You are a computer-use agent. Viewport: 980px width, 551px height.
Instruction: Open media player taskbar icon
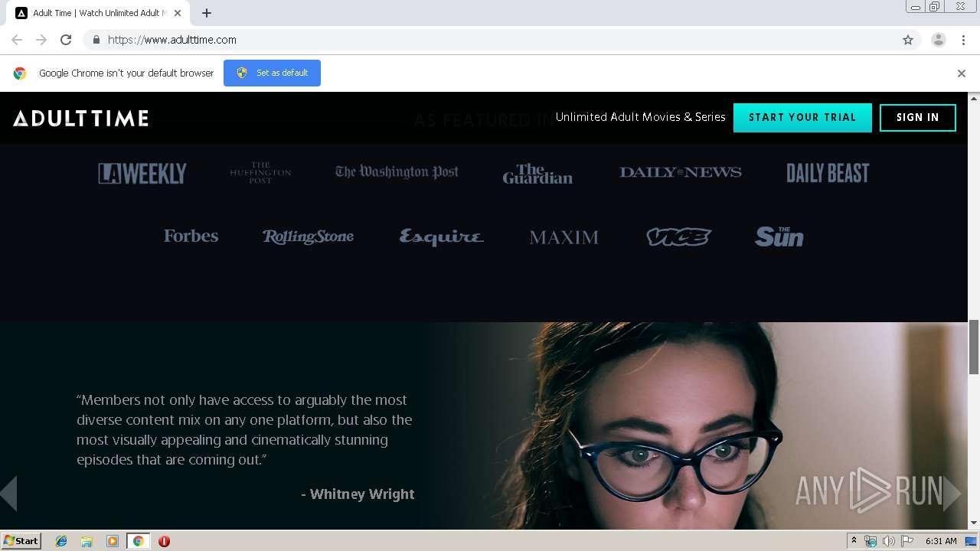[113, 541]
